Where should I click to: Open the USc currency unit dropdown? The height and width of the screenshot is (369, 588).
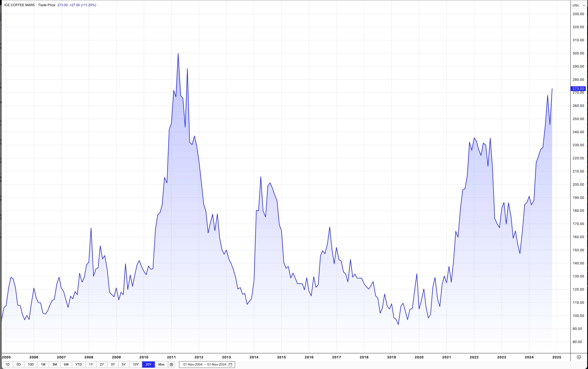tap(578, 5)
